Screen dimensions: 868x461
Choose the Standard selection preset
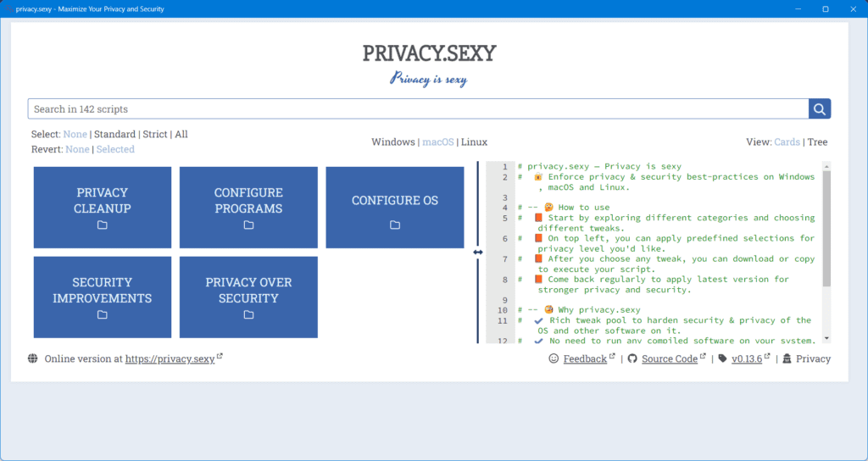(x=114, y=134)
